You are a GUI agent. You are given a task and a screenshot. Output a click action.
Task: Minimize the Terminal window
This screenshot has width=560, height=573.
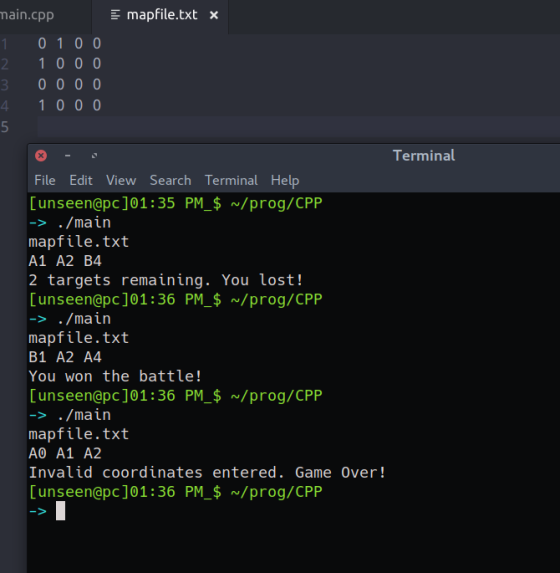tap(67, 156)
